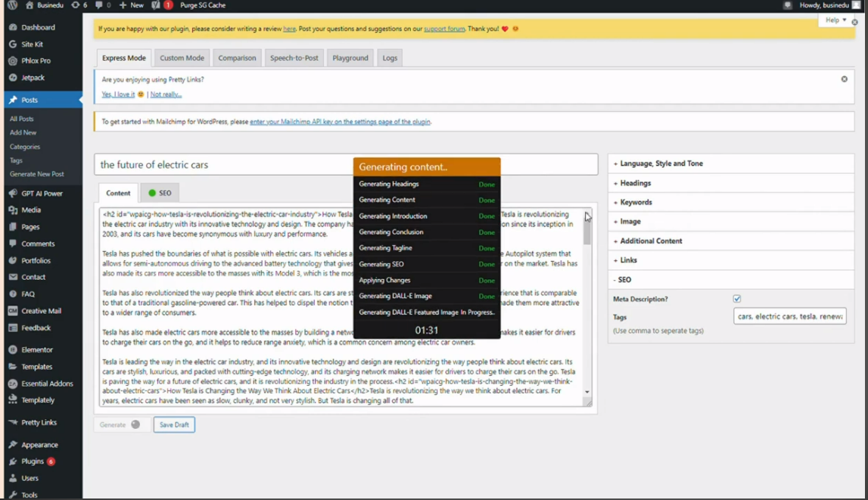The height and width of the screenshot is (500, 868).
Task: Expand the Image section
Action: click(731, 222)
